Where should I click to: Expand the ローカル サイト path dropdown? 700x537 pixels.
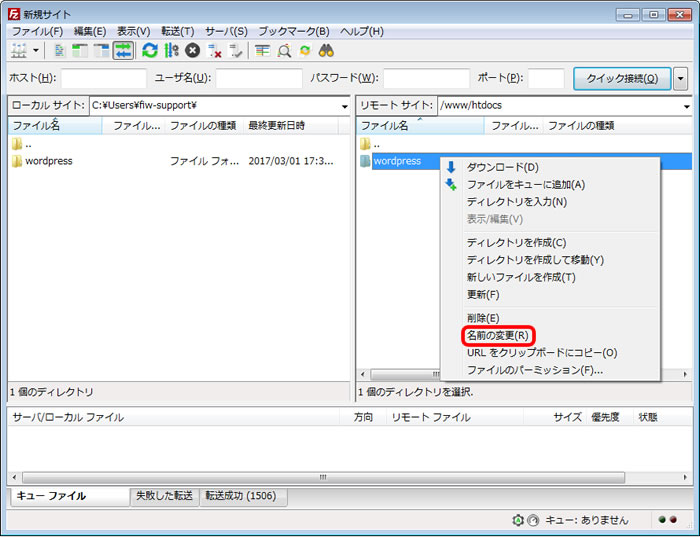pos(345,106)
